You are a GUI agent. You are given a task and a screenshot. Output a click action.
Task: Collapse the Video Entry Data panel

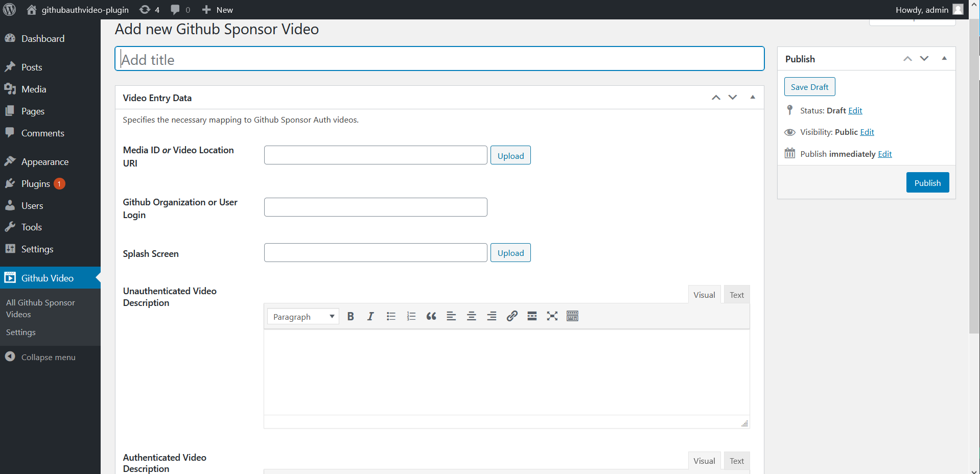(x=752, y=97)
